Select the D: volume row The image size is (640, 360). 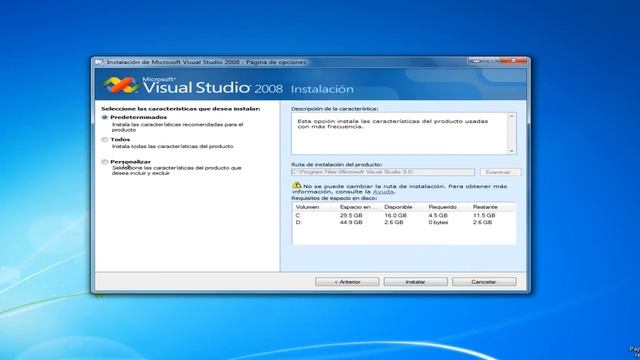click(404, 222)
